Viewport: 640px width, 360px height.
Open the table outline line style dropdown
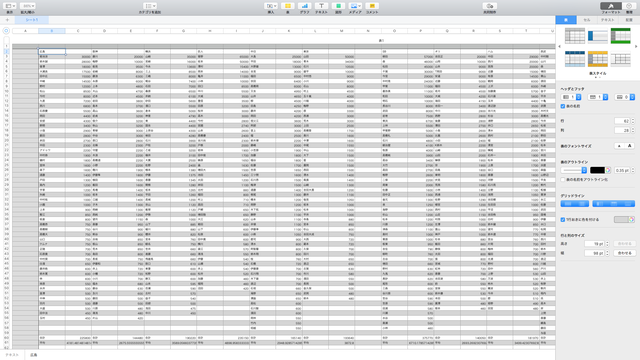[x=574, y=170]
